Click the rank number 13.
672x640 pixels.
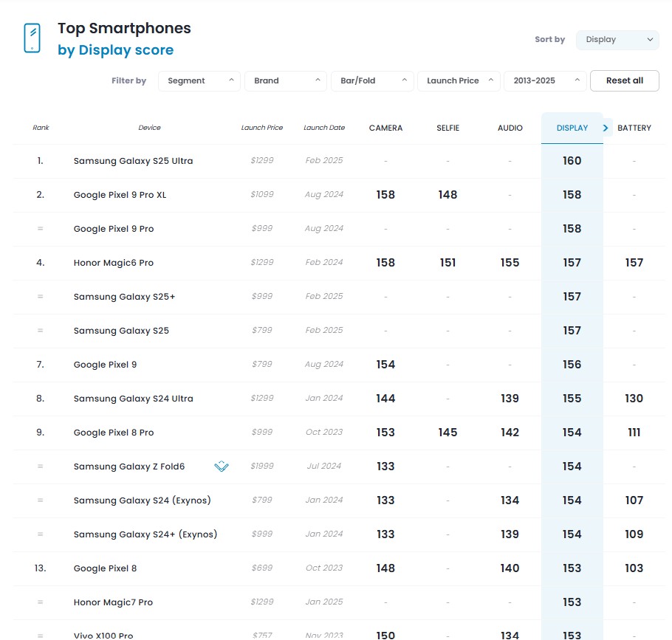(40, 568)
